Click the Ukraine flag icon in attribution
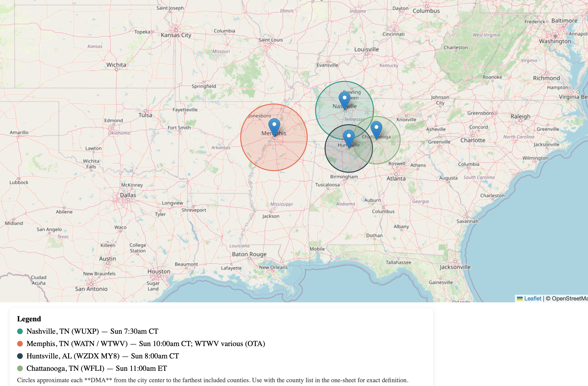Viewport: 588px width, 386px height. [x=520, y=299]
